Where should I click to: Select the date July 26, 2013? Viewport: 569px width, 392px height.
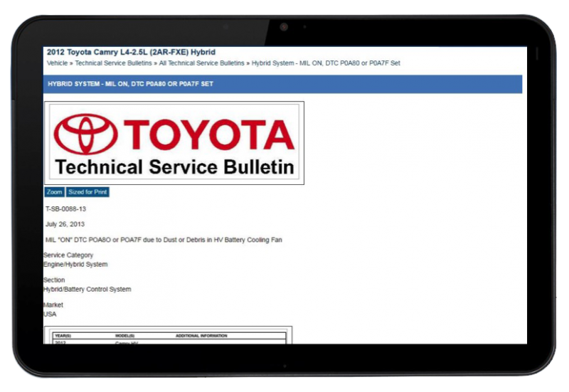65,224
